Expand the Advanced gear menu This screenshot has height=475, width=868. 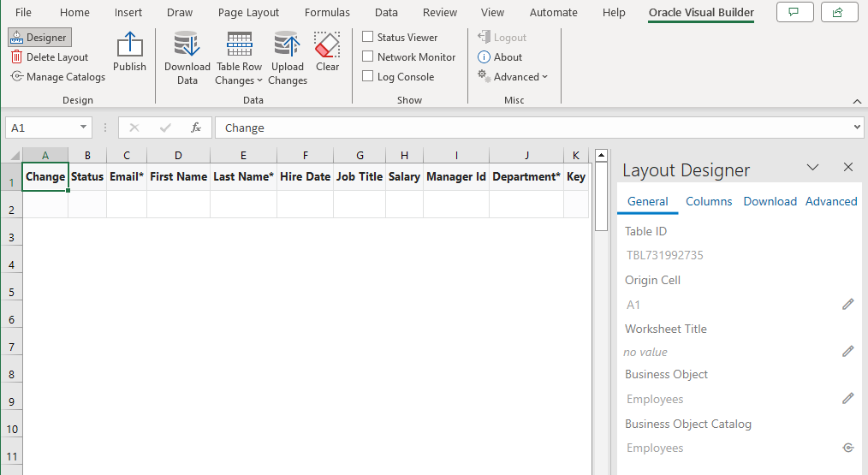[x=513, y=77]
